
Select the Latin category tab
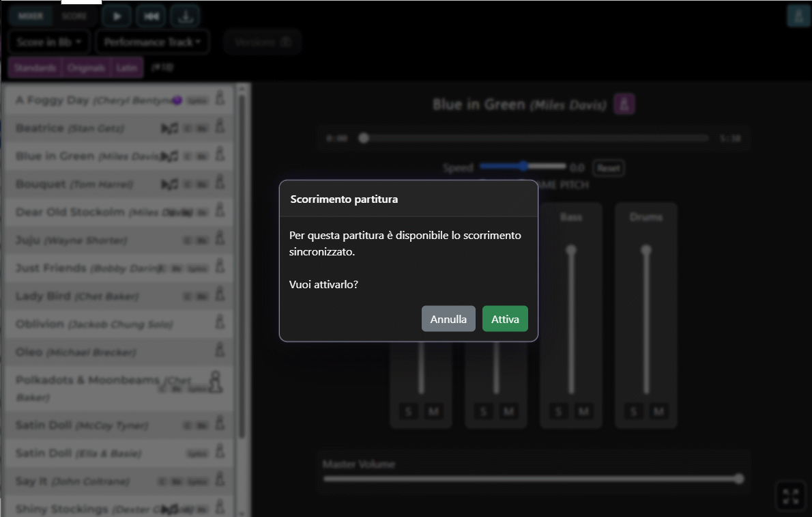coord(127,68)
